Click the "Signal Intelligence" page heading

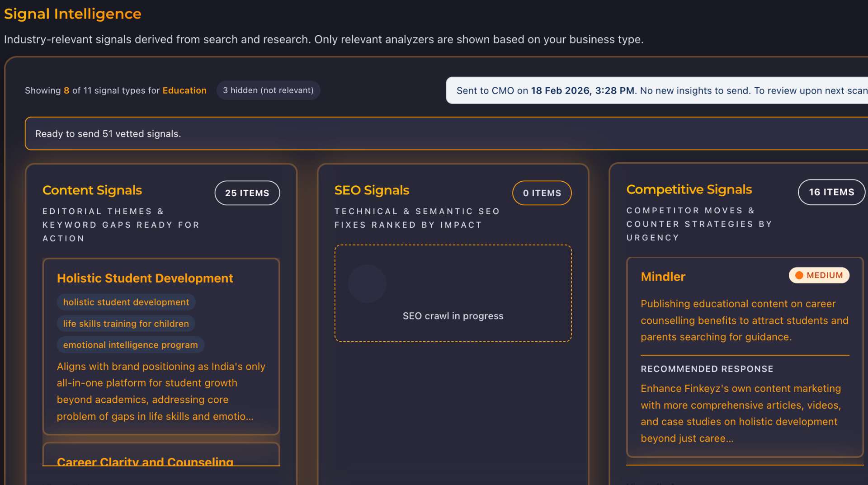[x=72, y=14]
